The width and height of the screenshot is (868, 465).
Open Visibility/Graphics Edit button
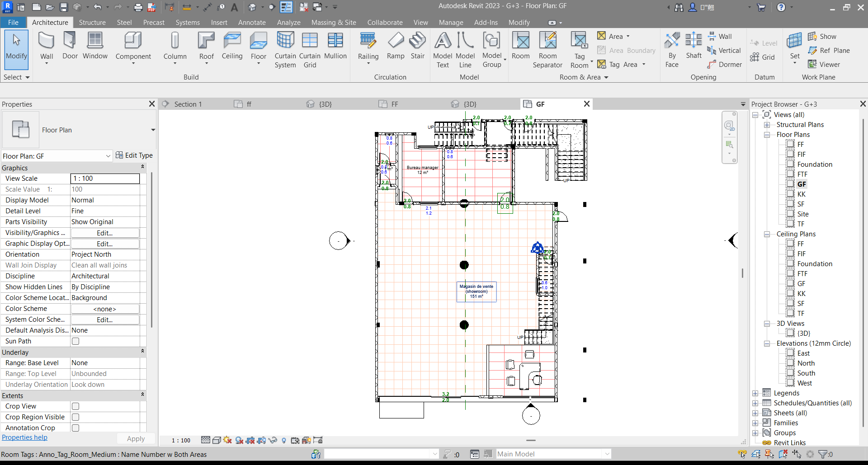pyautogui.click(x=105, y=233)
